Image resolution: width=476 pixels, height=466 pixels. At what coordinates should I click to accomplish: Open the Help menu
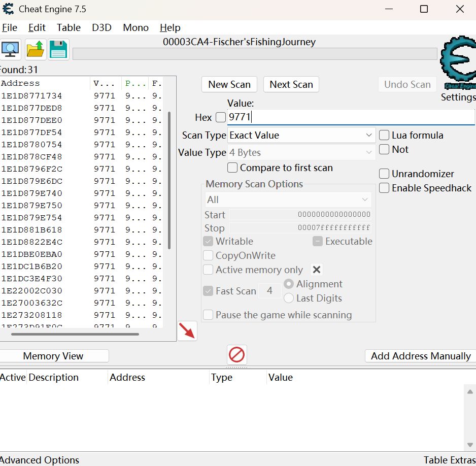[170, 27]
